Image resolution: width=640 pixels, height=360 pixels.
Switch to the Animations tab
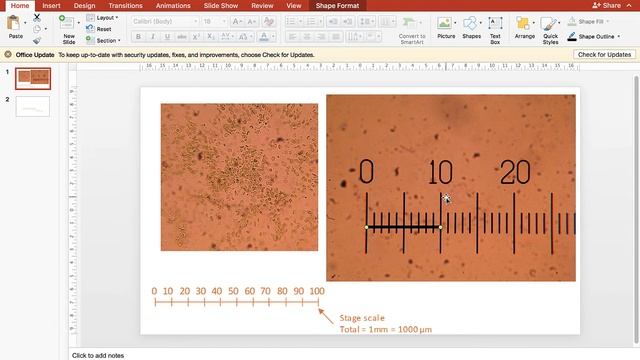point(173,6)
